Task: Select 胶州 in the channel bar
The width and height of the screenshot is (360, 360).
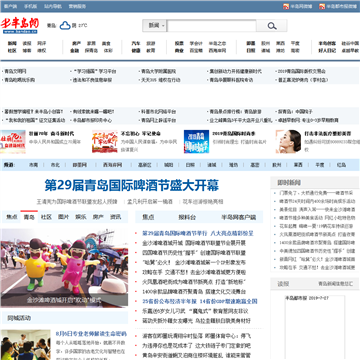Action: [x=276, y=165]
